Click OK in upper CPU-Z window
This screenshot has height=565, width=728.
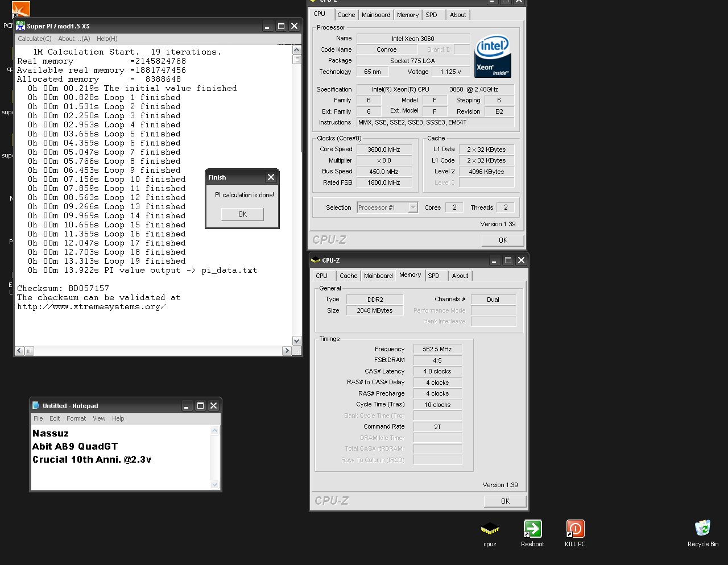coord(503,240)
